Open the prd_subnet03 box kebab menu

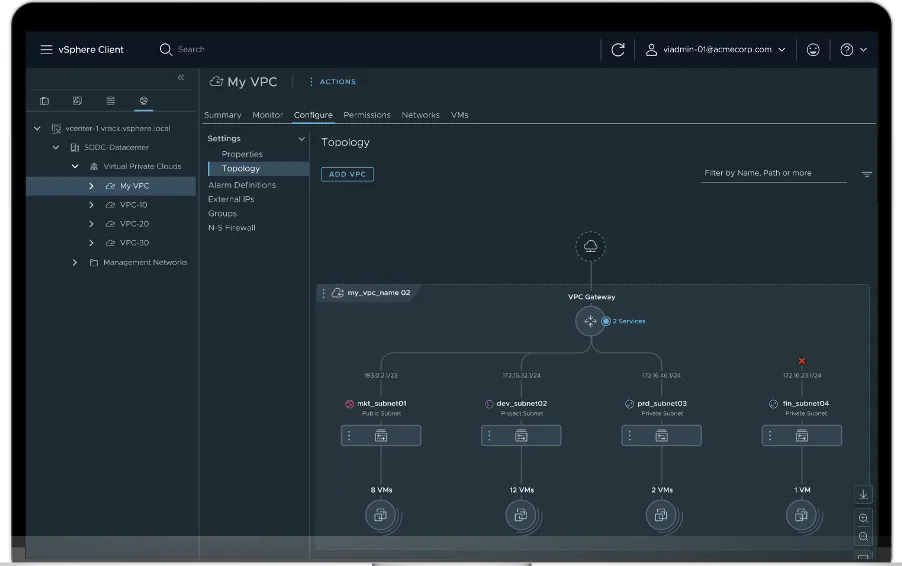pos(630,436)
